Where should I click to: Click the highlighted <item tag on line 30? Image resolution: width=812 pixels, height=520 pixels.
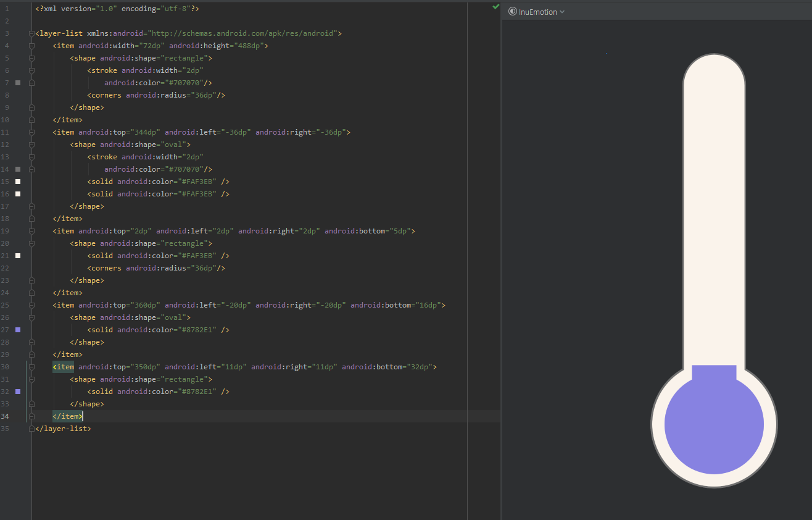(63, 367)
